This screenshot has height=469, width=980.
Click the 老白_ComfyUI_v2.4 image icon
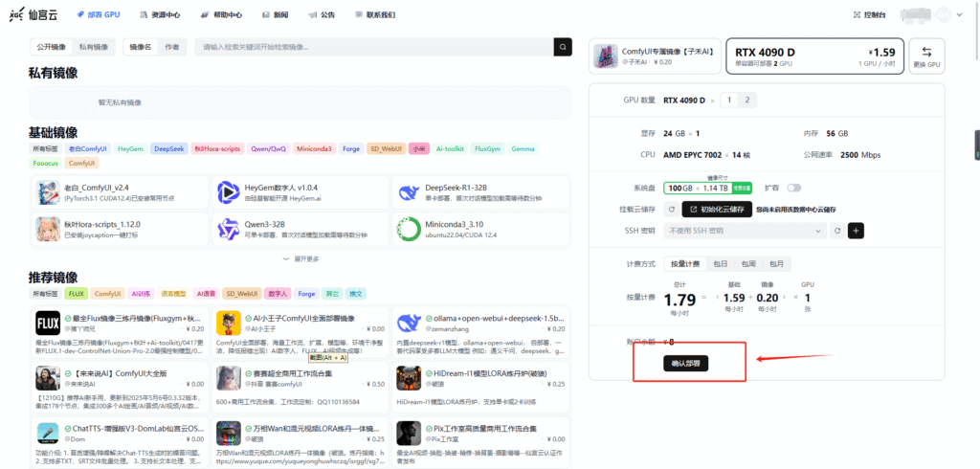(48, 192)
